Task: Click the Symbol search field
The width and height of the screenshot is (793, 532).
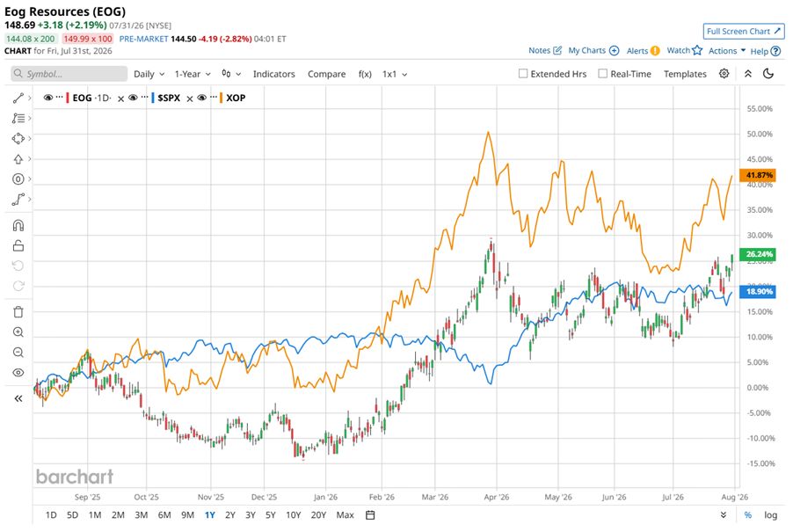Action: (69, 74)
